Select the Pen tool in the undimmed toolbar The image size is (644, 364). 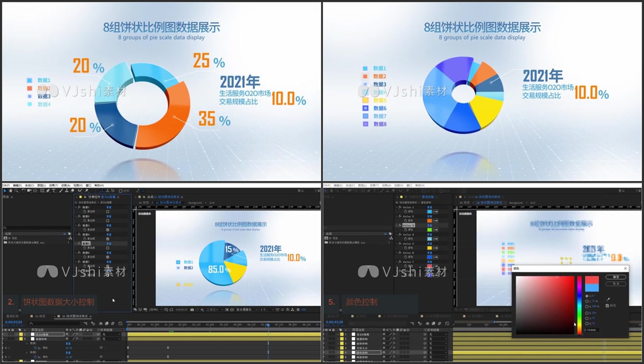point(48,191)
